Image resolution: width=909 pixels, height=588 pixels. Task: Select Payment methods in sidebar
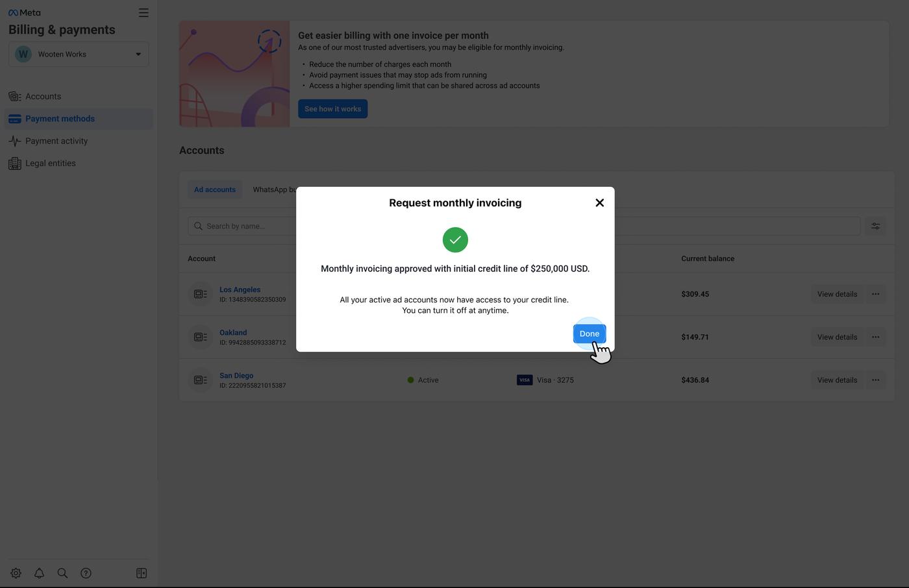coord(79,119)
